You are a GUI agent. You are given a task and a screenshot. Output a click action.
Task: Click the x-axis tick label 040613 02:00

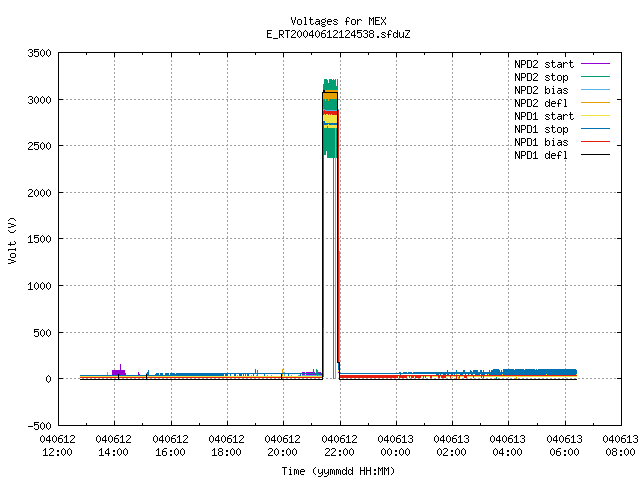pyautogui.click(x=451, y=446)
